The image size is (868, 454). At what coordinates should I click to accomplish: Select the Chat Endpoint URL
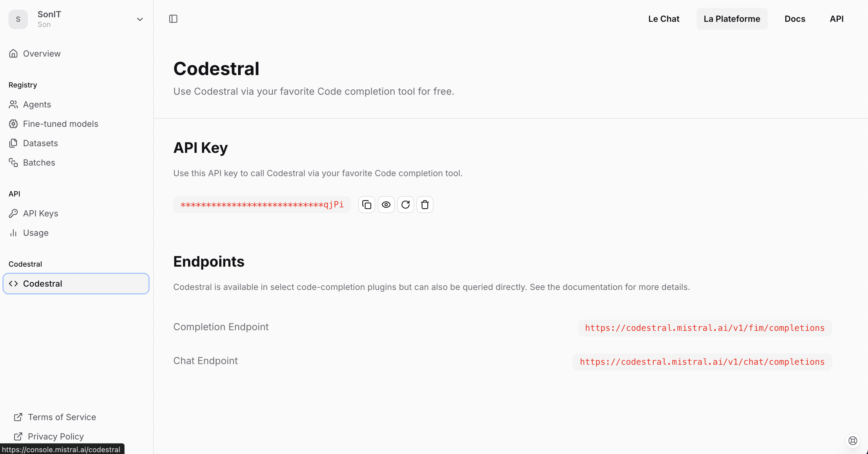702,362
